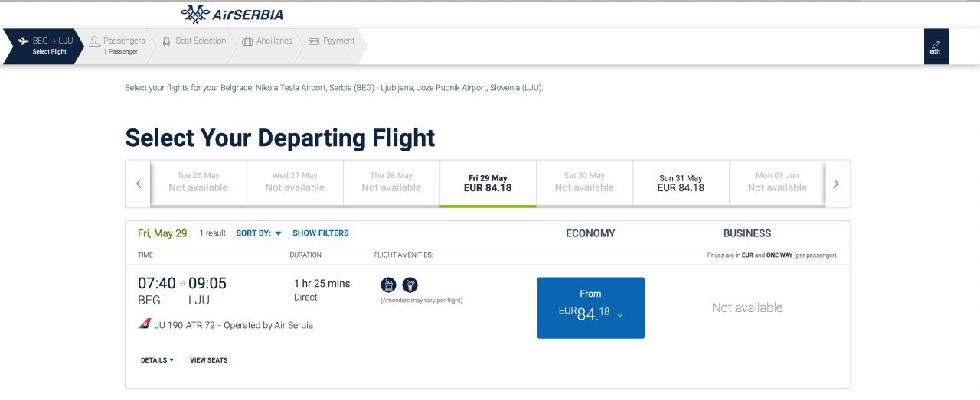Click the View Seats link
Screen dimensions: 980x400
pos(209,360)
